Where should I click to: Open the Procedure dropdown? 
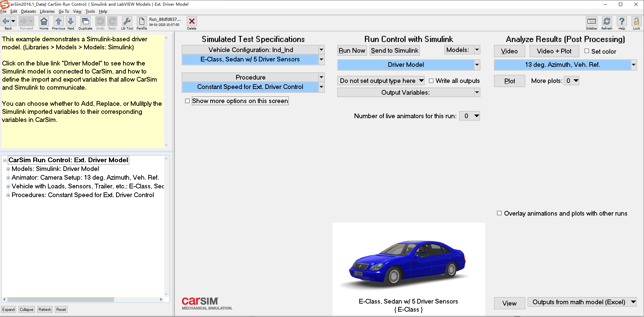tap(321, 77)
